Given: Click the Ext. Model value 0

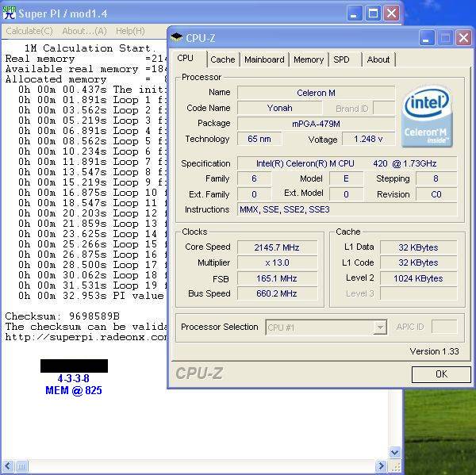Looking at the screenshot, I should point(346,194).
